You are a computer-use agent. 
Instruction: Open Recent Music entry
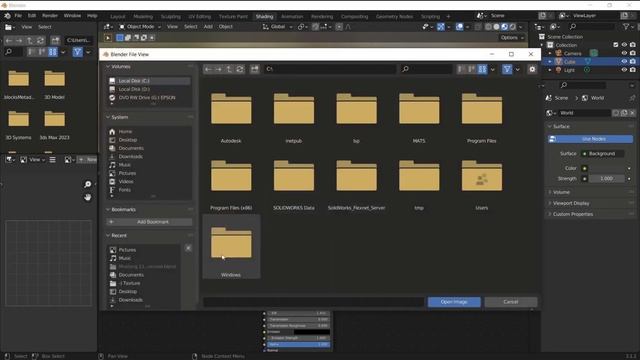click(124, 258)
